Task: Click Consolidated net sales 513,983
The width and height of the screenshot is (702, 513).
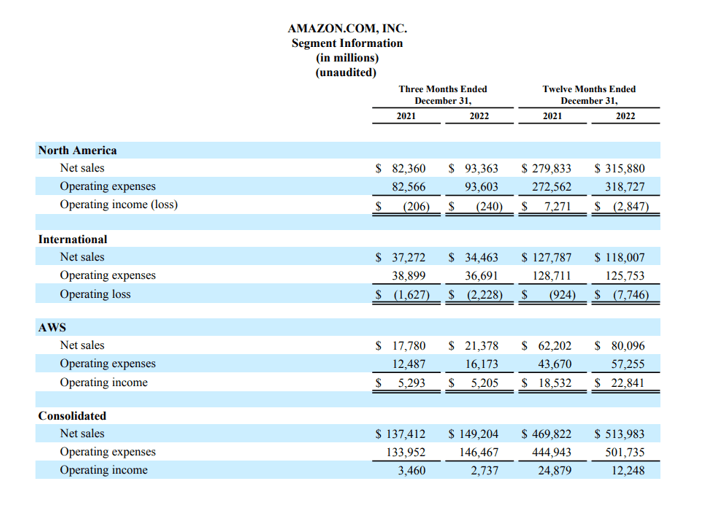Action: (x=625, y=434)
